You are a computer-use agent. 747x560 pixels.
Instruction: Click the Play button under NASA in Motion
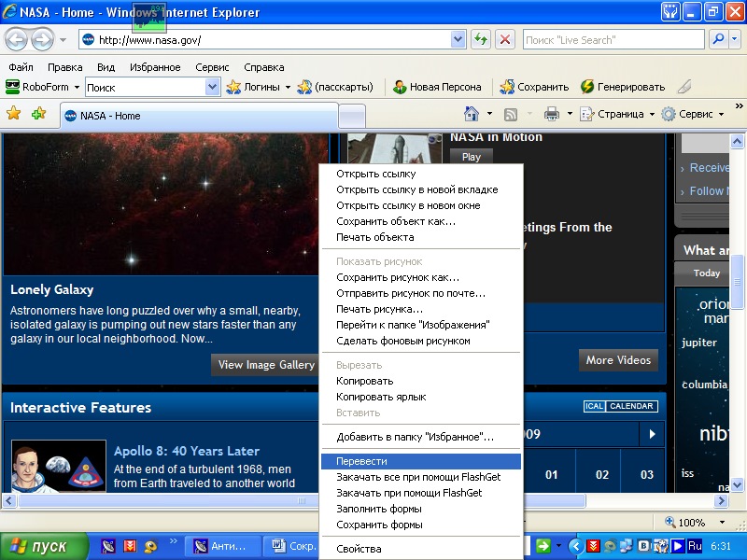point(472,156)
